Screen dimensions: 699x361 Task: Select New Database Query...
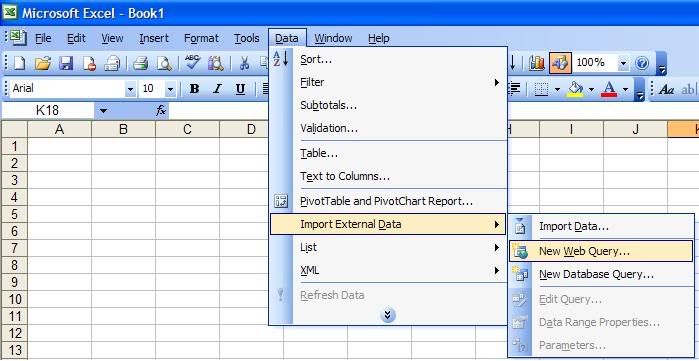[601, 274]
